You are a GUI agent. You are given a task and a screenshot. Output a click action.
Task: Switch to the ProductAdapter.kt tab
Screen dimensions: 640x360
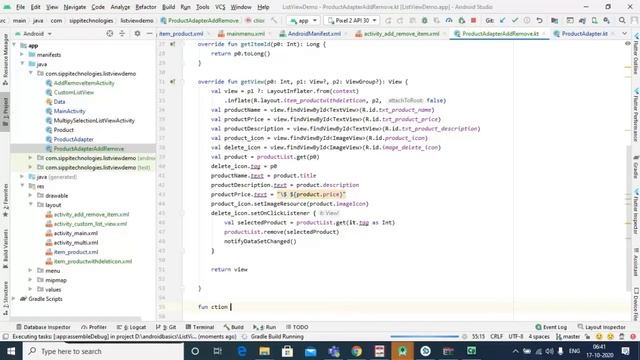click(584, 33)
